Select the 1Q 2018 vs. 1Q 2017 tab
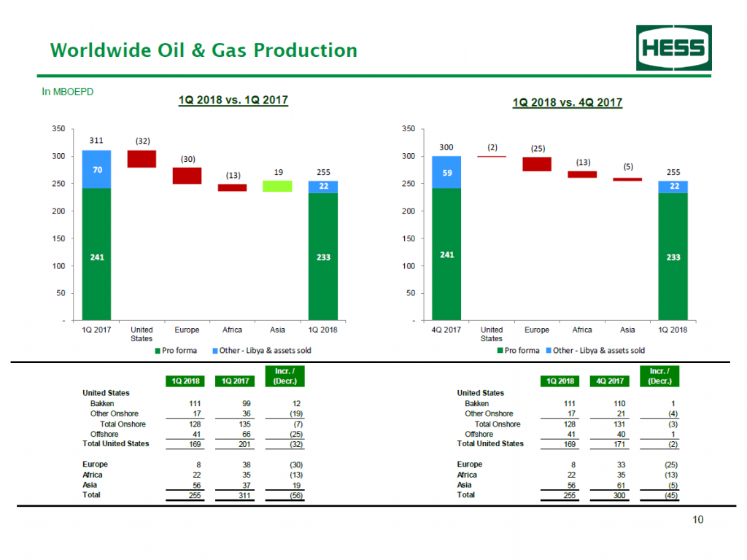 coord(233,101)
